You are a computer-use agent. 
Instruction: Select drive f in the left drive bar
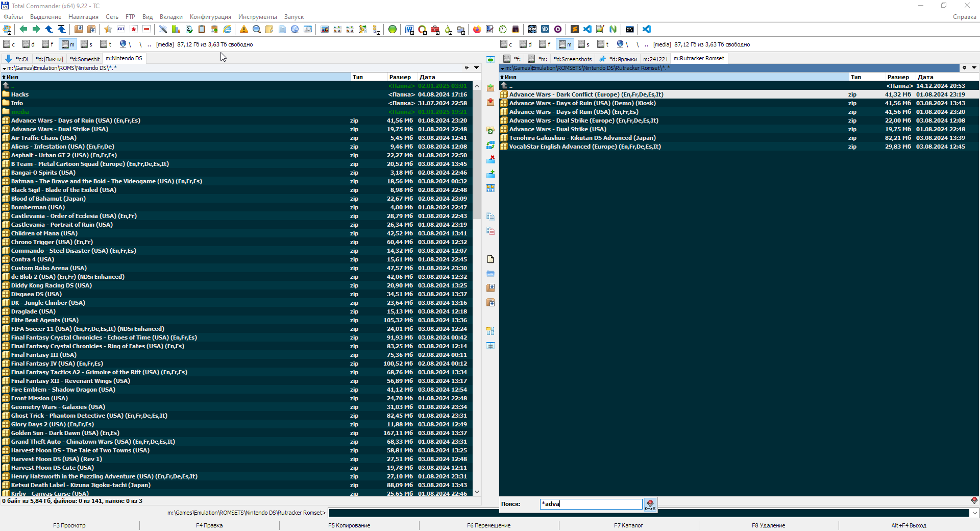[x=48, y=44]
